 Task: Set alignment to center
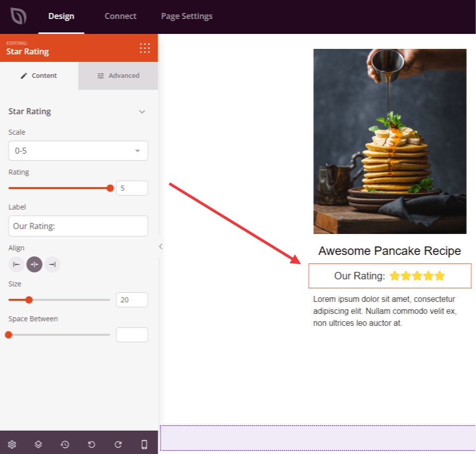pyautogui.click(x=34, y=264)
